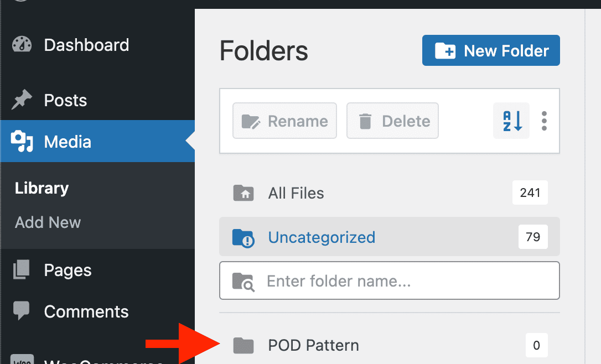Click the Posts pushpin icon
601x364 pixels.
coord(21,100)
